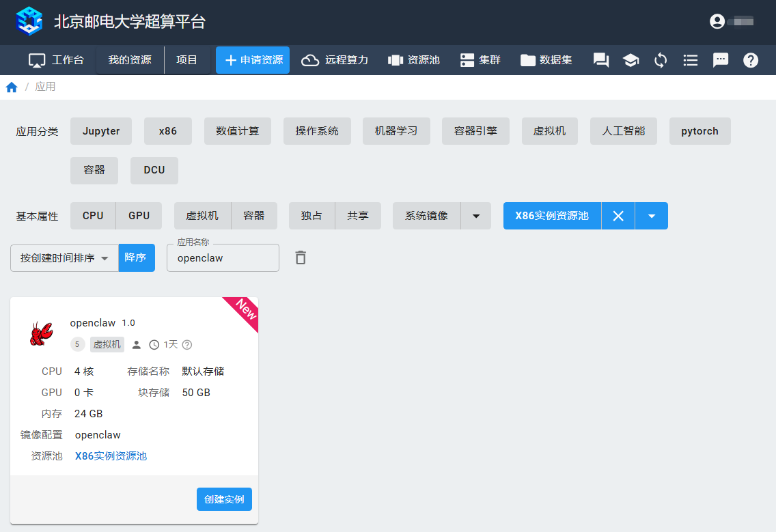
Task: Focus 应用名称 search field
Action: [223, 258]
